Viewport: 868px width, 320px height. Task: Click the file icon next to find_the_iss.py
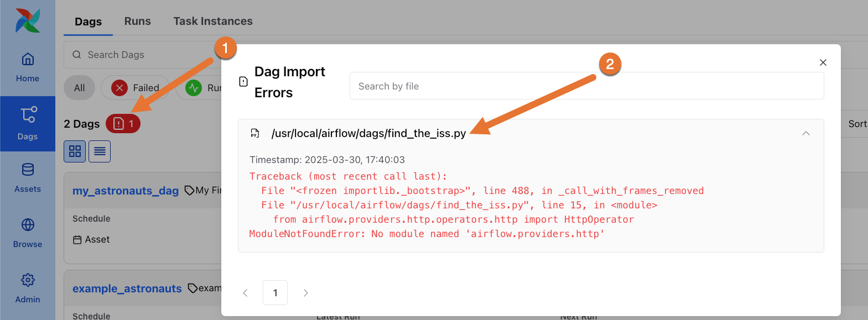tap(254, 133)
